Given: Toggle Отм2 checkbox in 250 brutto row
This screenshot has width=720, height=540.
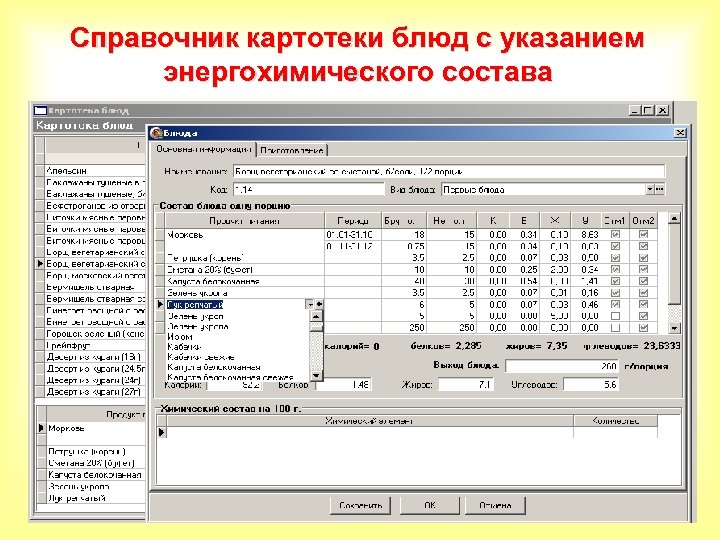Looking at the screenshot, I should (x=643, y=328).
